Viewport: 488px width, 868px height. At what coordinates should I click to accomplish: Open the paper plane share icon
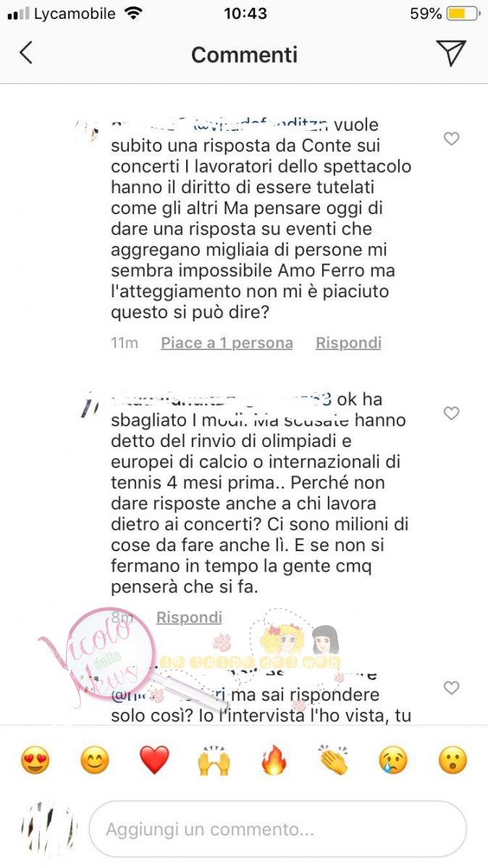tap(450, 54)
